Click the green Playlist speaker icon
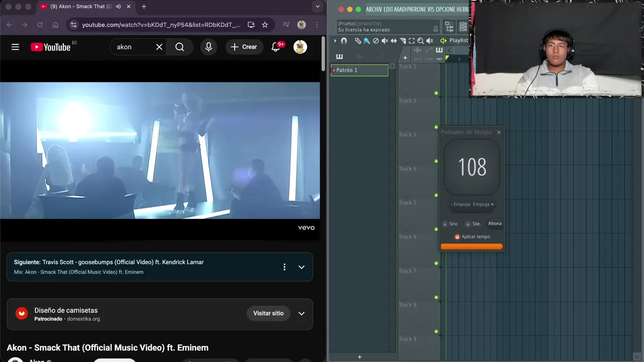The image size is (644, 362). coord(443,41)
